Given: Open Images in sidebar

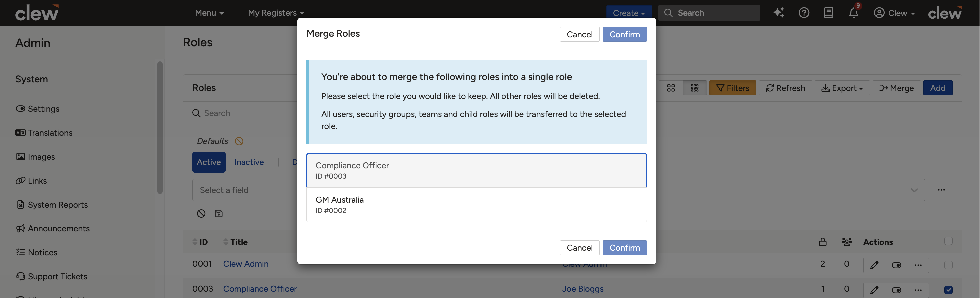Looking at the screenshot, I should (35, 157).
